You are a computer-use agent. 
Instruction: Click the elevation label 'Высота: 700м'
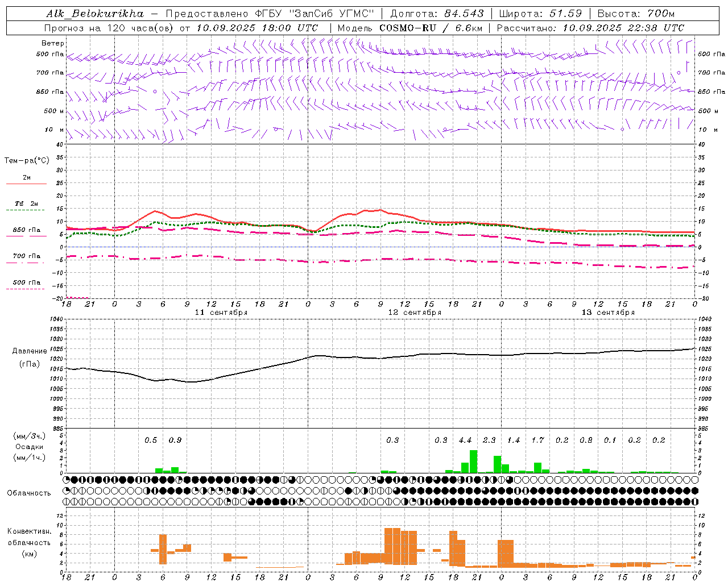coord(636,13)
